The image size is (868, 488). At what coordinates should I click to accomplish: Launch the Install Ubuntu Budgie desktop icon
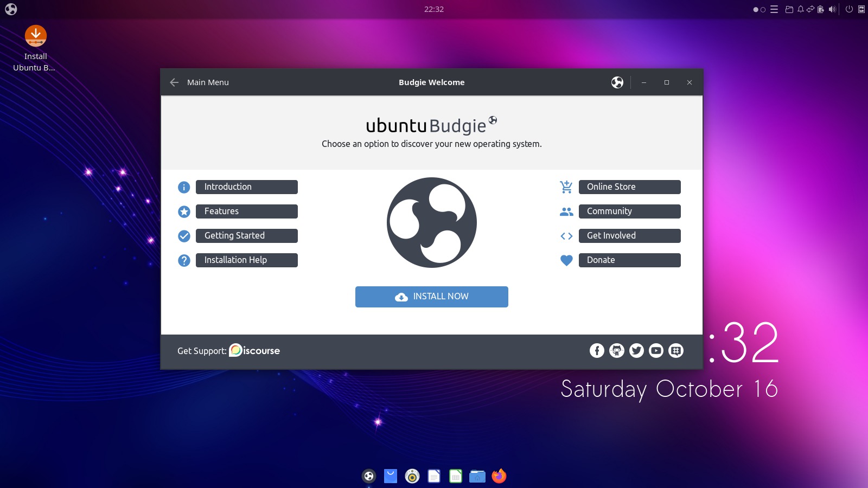(36, 48)
